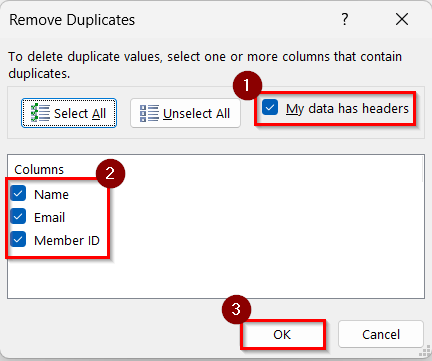Uncheck the Member ID column checkbox
432x361 pixels.
pos(18,240)
